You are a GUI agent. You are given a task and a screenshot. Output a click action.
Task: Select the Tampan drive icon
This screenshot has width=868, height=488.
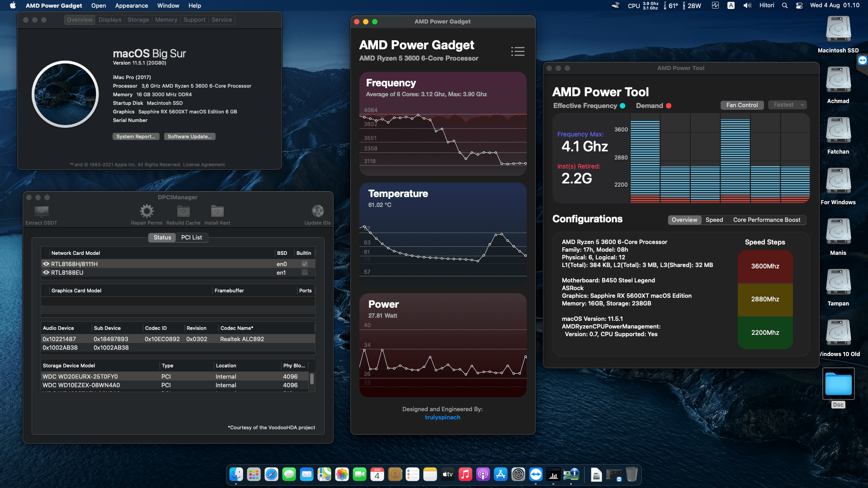[838, 282]
